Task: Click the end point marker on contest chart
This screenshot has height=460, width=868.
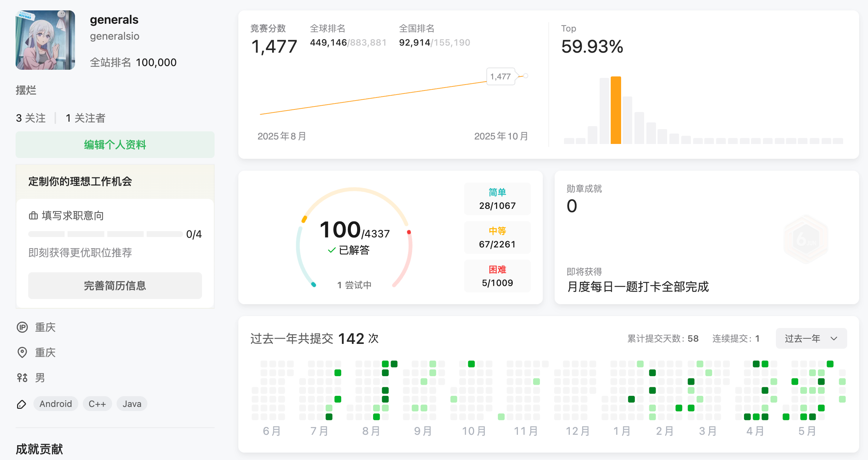Action: (x=526, y=76)
